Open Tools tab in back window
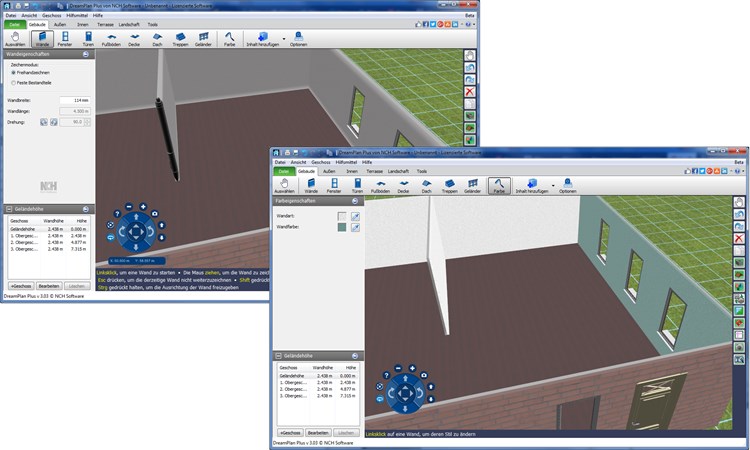This screenshot has width=750, height=450. pos(153,24)
